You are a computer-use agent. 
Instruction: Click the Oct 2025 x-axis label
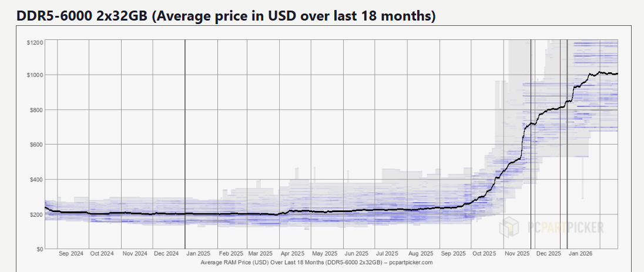point(485,254)
